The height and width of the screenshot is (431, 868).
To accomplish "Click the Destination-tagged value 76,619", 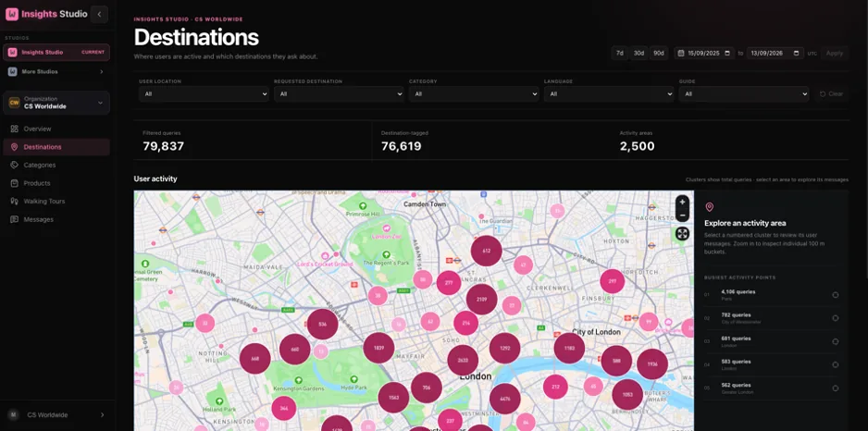I will 402,147.
